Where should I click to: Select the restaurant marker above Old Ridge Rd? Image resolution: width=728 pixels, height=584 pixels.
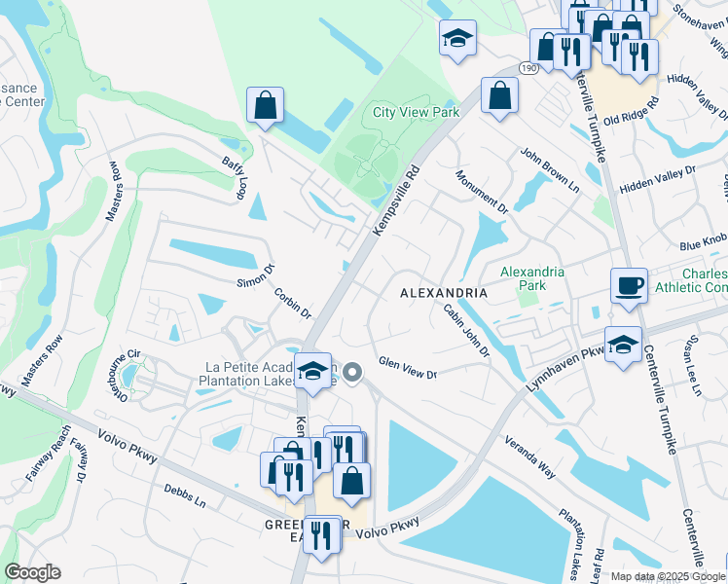[x=639, y=59]
